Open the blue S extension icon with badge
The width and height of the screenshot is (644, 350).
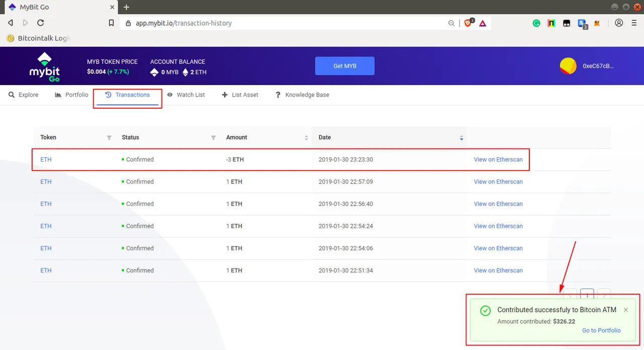(582, 23)
